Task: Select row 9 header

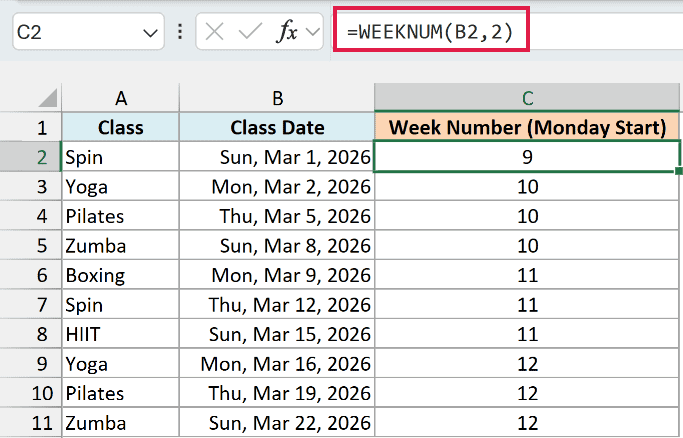Action: click(30, 364)
